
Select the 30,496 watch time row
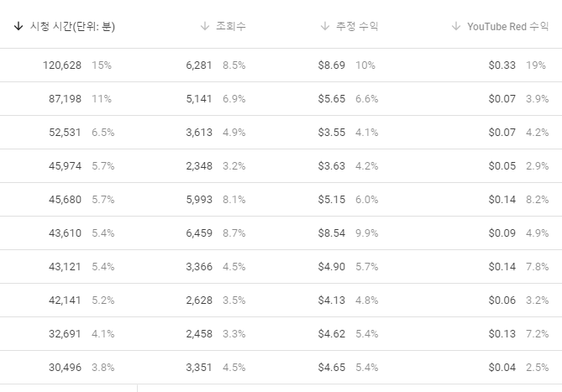pyautogui.click(x=281, y=368)
